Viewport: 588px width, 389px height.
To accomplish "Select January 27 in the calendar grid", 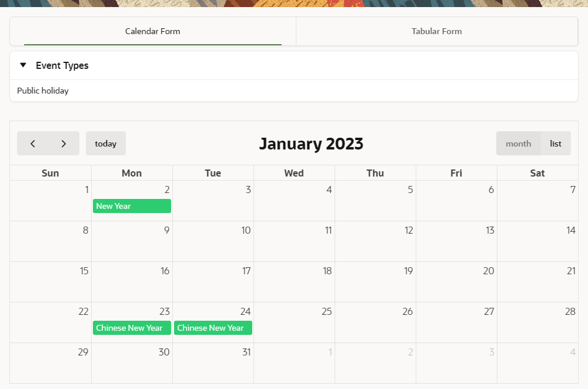I will click(x=456, y=322).
